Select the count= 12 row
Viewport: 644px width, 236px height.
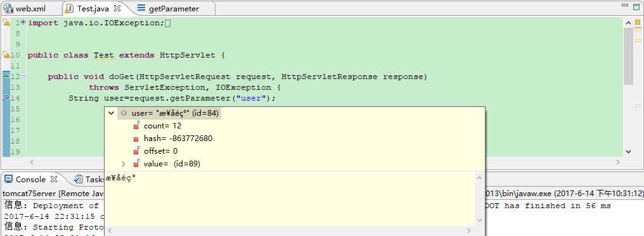click(162, 126)
